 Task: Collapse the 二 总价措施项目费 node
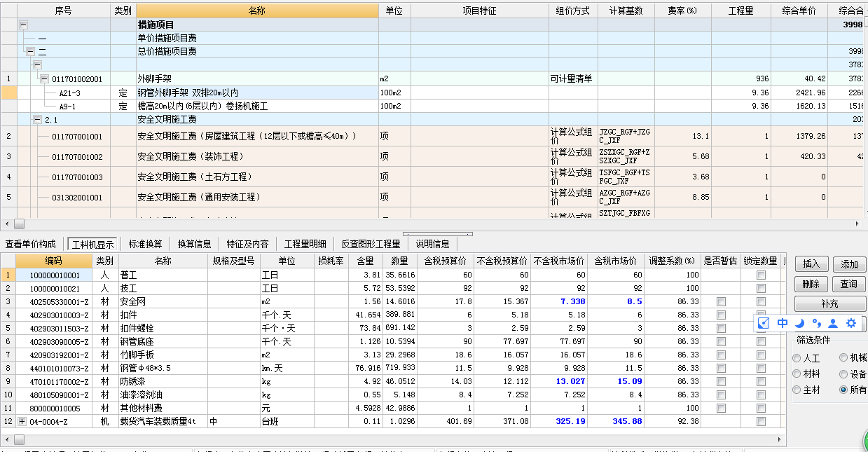pyautogui.click(x=30, y=51)
